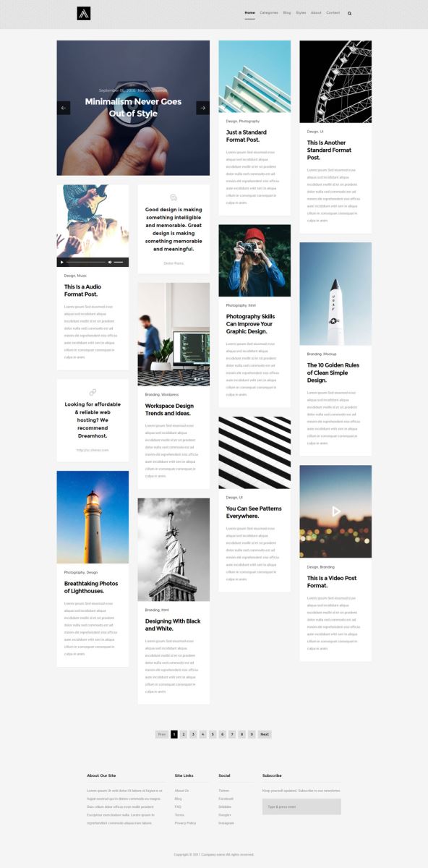Open the Statue of Liberty post thumbnail

(x=174, y=549)
